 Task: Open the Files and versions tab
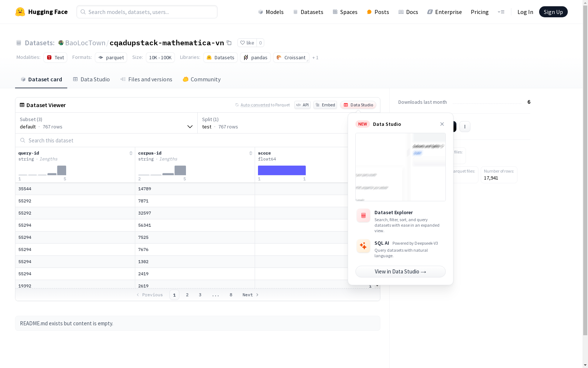pyautogui.click(x=146, y=79)
